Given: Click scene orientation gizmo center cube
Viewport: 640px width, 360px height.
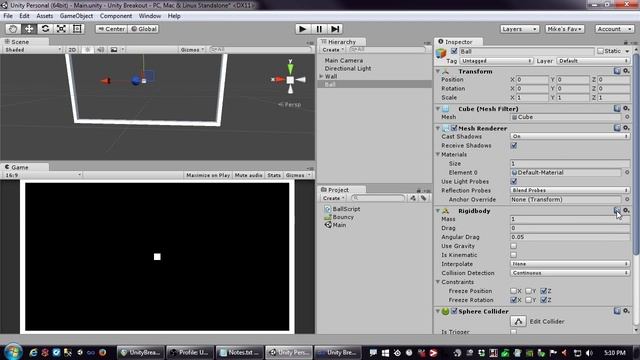Looking at the screenshot, I should (290, 80).
